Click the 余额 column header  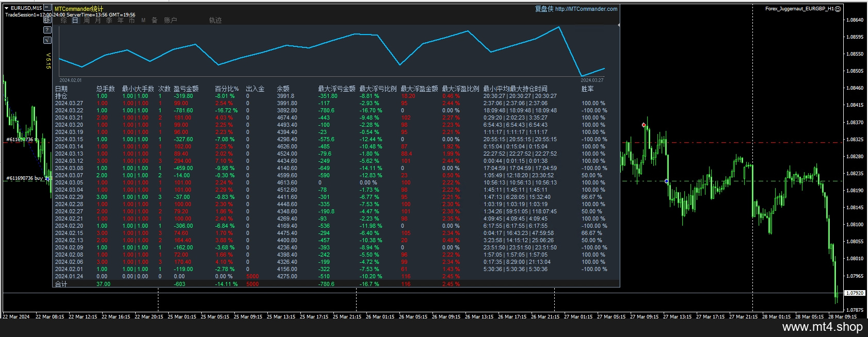[283, 89]
